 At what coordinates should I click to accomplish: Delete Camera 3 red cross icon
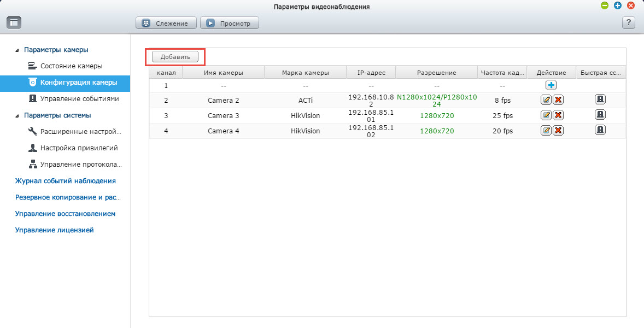click(x=558, y=115)
